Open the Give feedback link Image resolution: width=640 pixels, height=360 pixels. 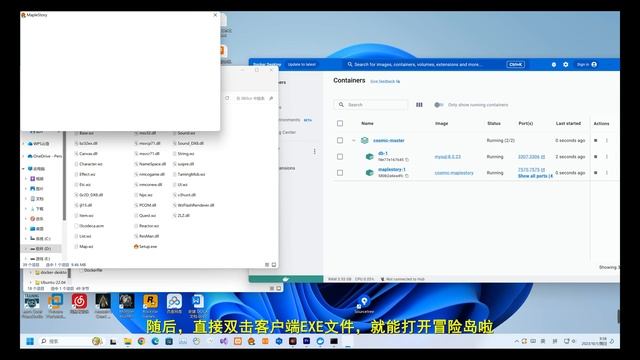pos(385,82)
